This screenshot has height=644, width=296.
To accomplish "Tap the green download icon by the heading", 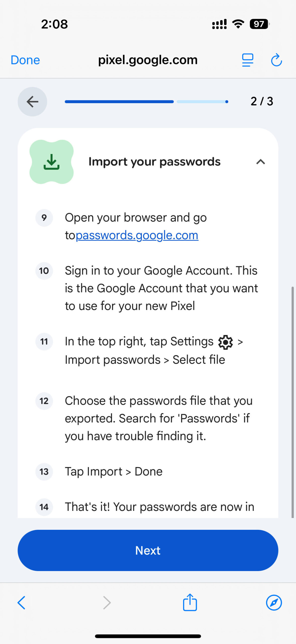I will coord(51,162).
